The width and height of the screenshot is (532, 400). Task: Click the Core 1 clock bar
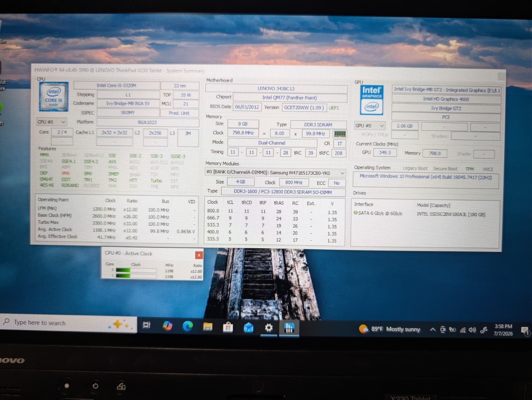click(x=136, y=275)
